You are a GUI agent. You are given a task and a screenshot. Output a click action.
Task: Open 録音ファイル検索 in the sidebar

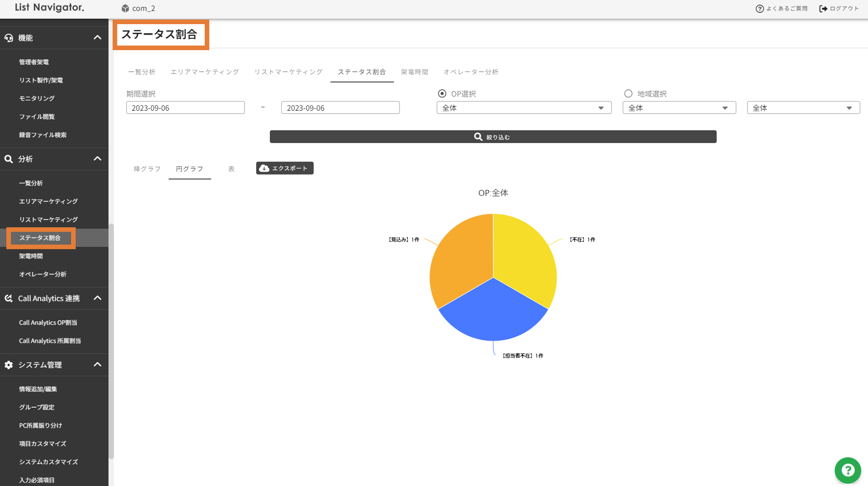[42, 135]
